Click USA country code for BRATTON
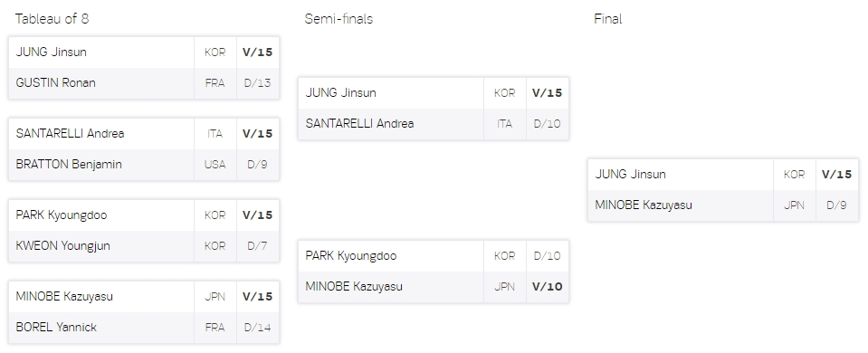 point(215,165)
